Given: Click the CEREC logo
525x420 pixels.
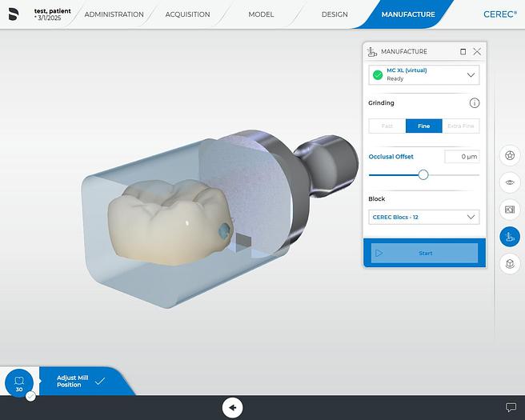Looking at the screenshot, I should 500,14.
